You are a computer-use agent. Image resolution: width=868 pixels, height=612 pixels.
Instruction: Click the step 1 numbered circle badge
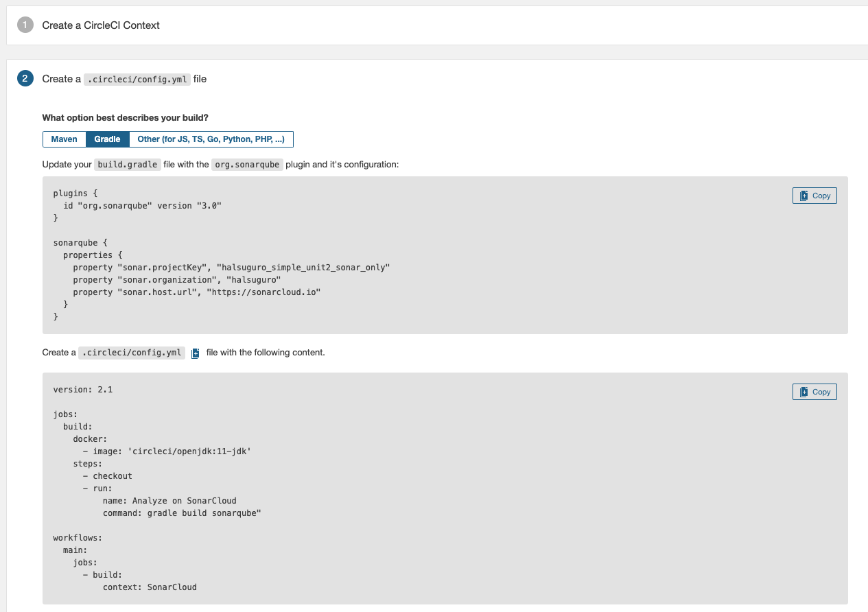[x=25, y=25]
